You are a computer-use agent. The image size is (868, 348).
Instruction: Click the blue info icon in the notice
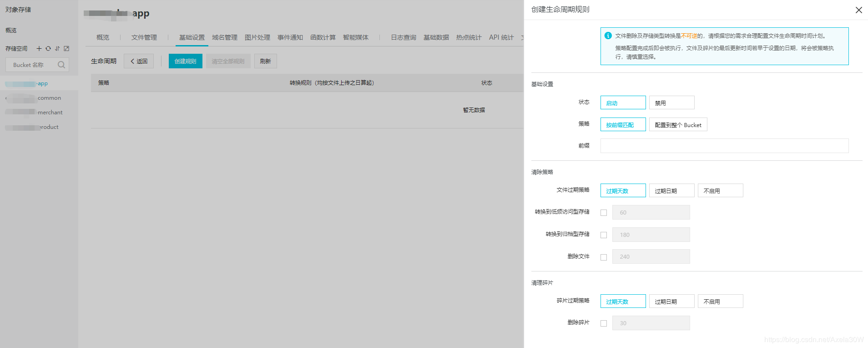tap(608, 36)
